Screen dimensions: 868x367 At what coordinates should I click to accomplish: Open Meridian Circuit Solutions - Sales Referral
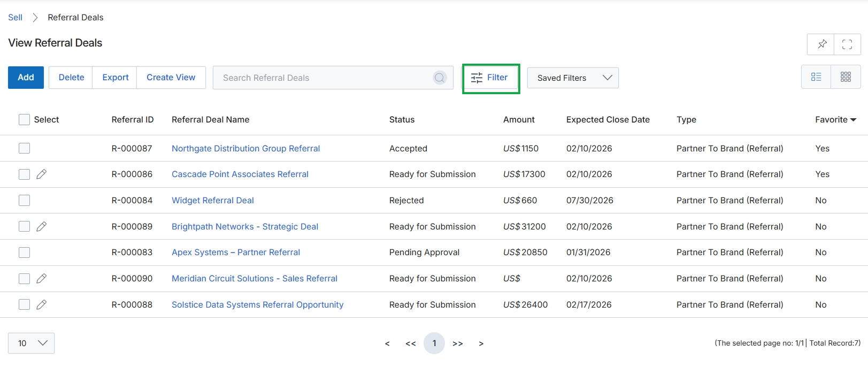255,278
